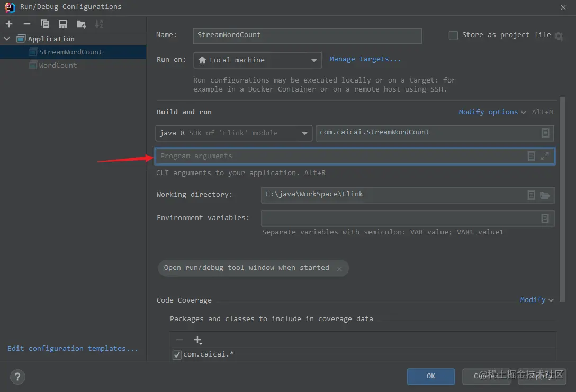Open help with question mark button
The height and width of the screenshot is (392, 576).
tap(17, 377)
